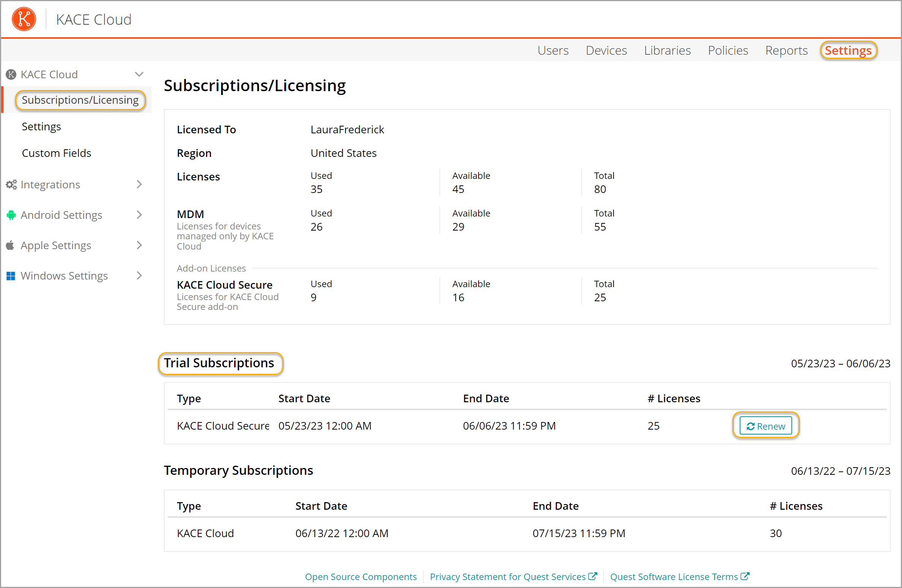Open the Devices tab
The image size is (902, 588).
click(606, 51)
